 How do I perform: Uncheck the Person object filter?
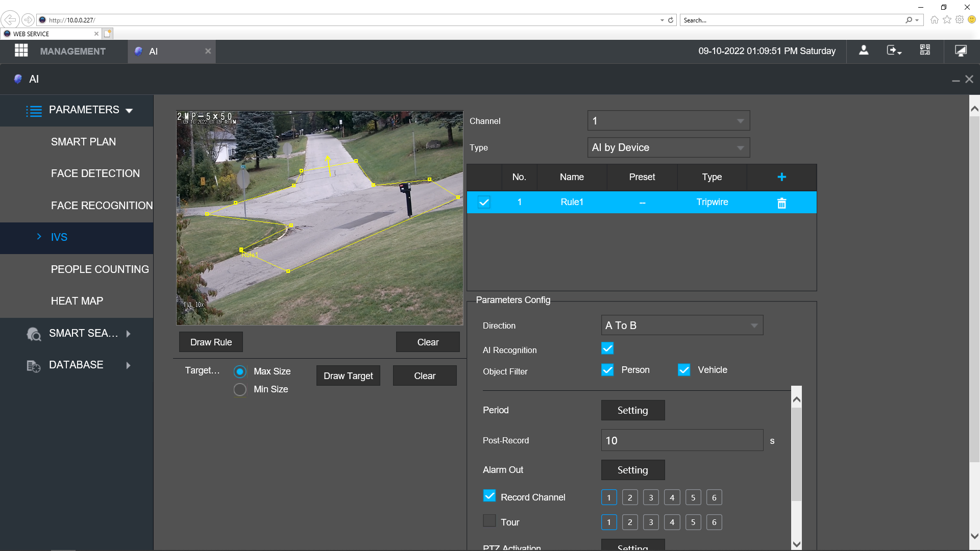(x=607, y=370)
